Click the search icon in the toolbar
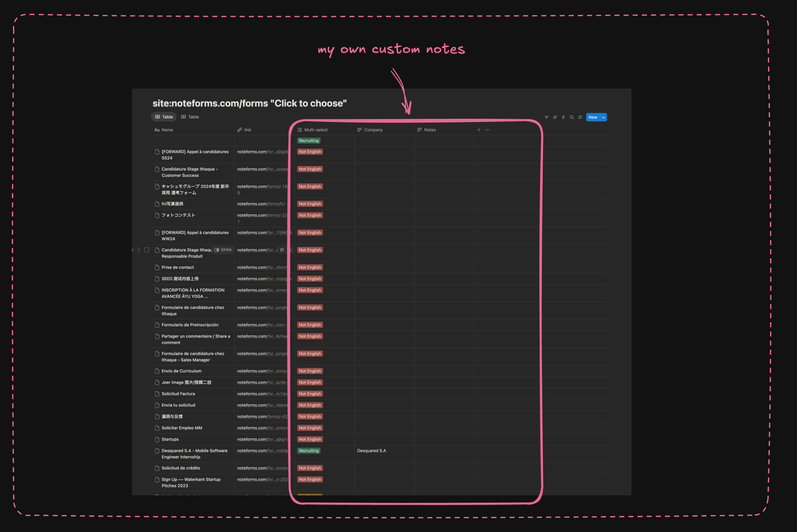797x532 pixels. tap(572, 117)
